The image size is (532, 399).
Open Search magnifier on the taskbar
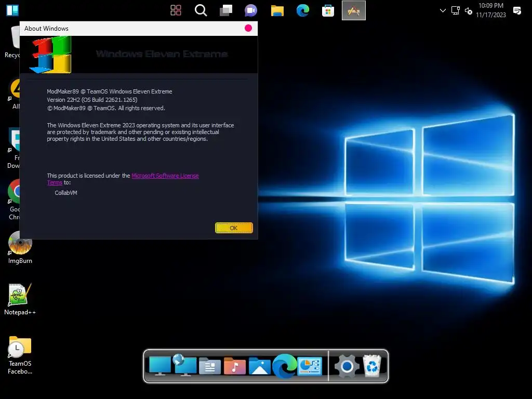pos(201,10)
